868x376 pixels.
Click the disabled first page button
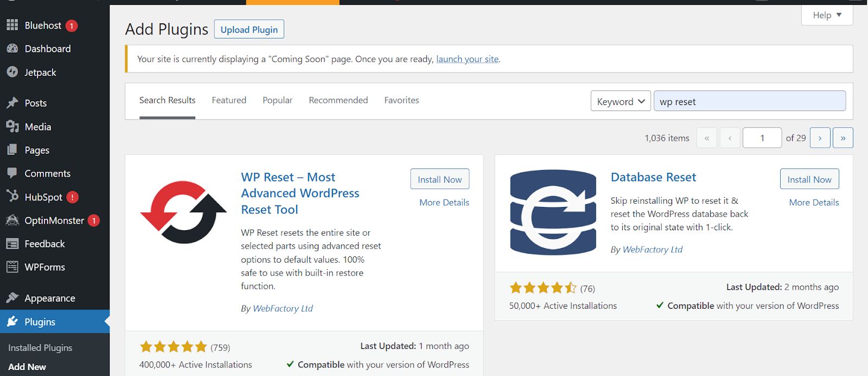point(706,138)
